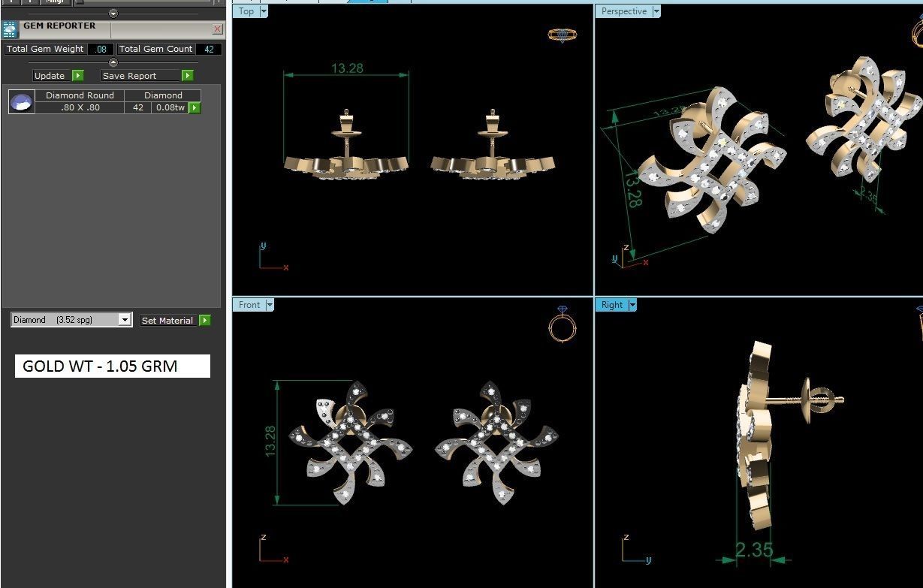Click the Total Gem Count value field
The width and height of the screenshot is (923, 588).
(209, 49)
